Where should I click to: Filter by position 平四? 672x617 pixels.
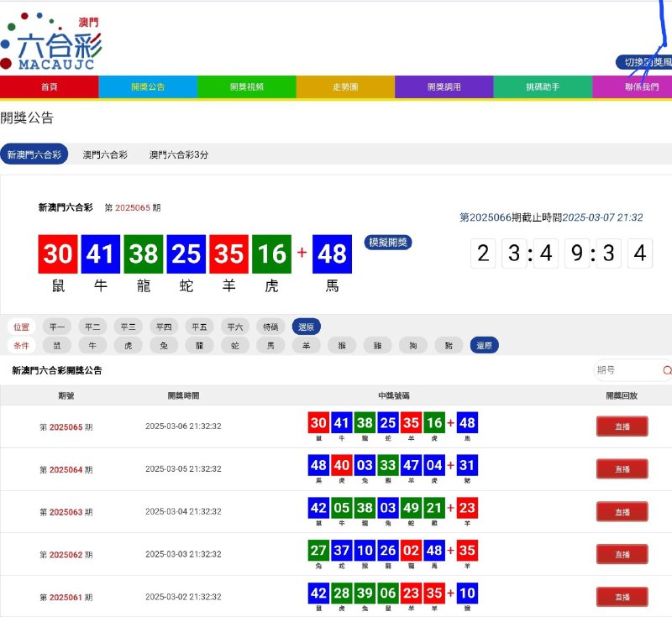pos(164,327)
